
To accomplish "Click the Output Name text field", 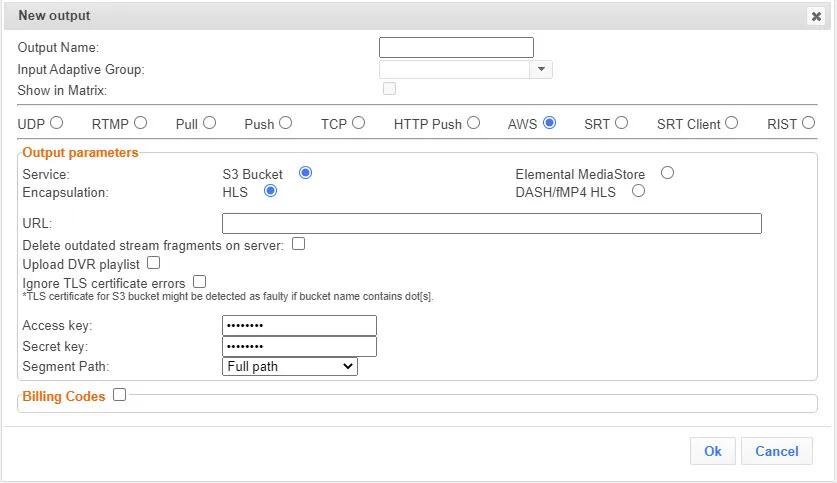I will [456, 47].
